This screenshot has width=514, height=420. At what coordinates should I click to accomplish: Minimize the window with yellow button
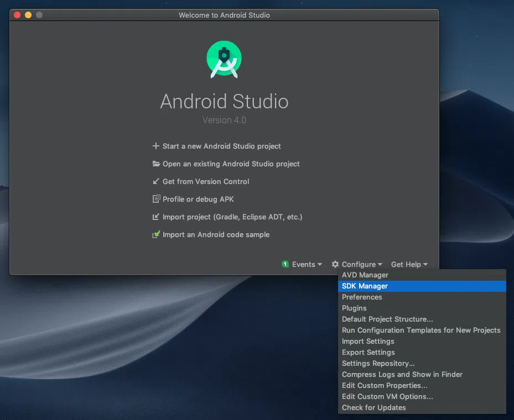click(x=28, y=15)
